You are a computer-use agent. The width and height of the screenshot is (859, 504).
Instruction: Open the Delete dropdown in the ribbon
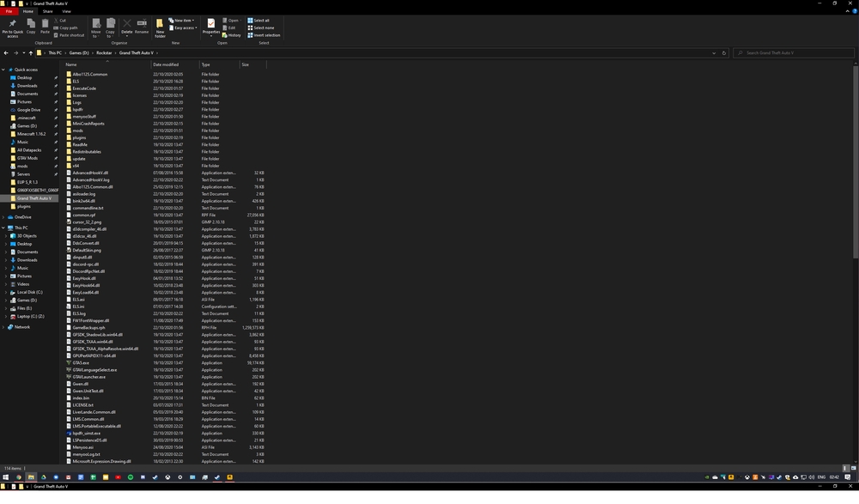click(126, 34)
